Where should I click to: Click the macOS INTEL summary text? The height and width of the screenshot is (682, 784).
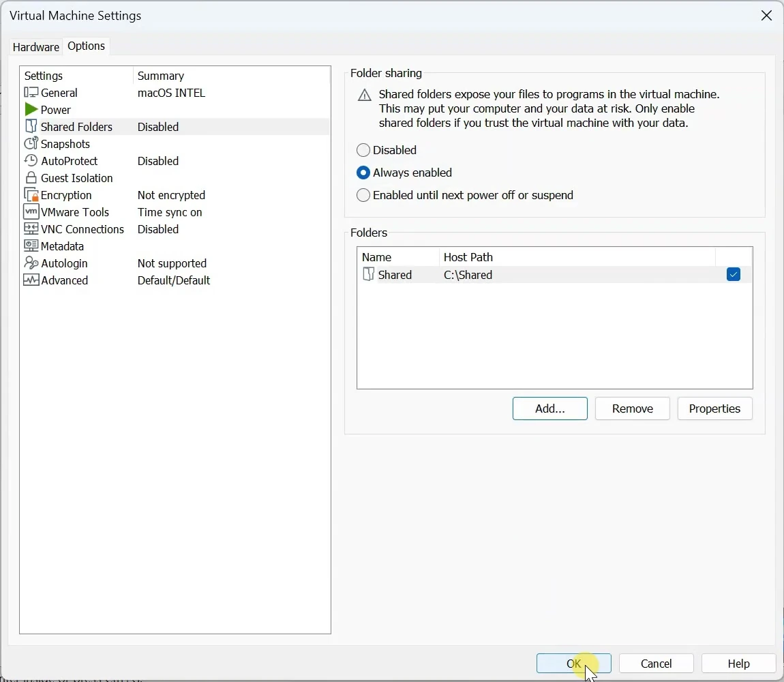(172, 93)
